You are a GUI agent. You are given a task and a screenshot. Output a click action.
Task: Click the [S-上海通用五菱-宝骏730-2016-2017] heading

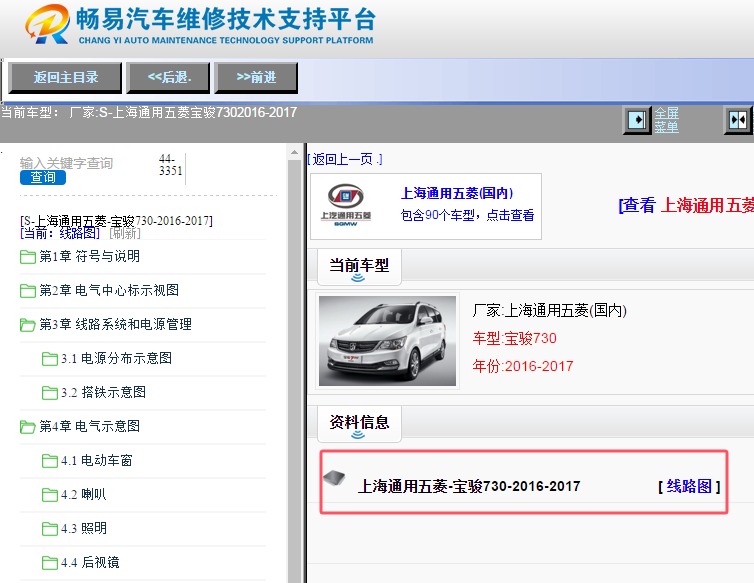point(116,221)
